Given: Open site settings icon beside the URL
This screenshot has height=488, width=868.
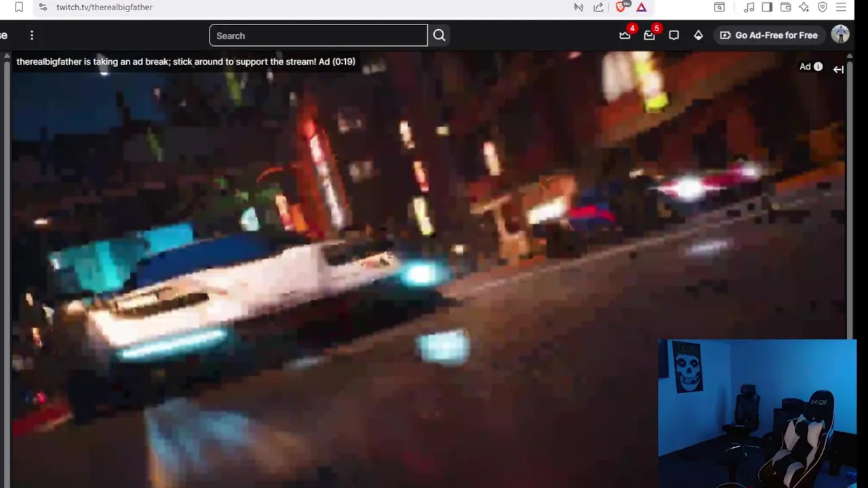Looking at the screenshot, I should [x=43, y=7].
